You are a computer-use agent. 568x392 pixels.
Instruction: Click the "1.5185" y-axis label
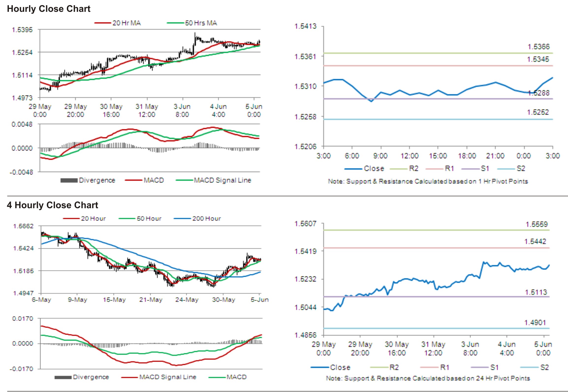(23, 271)
